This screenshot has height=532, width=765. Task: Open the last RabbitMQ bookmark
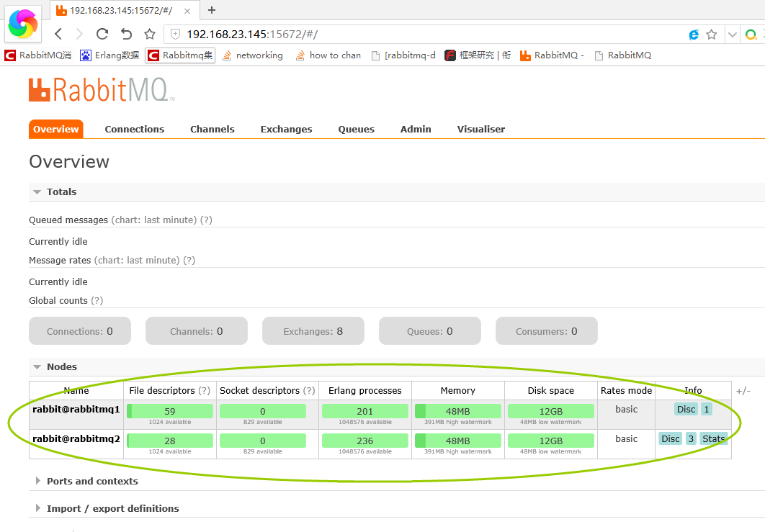pyautogui.click(x=623, y=55)
